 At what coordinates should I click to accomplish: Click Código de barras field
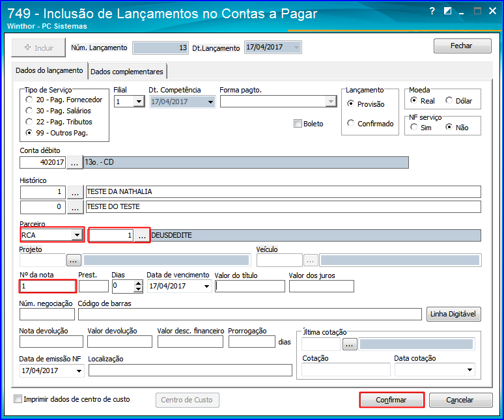[250, 315]
